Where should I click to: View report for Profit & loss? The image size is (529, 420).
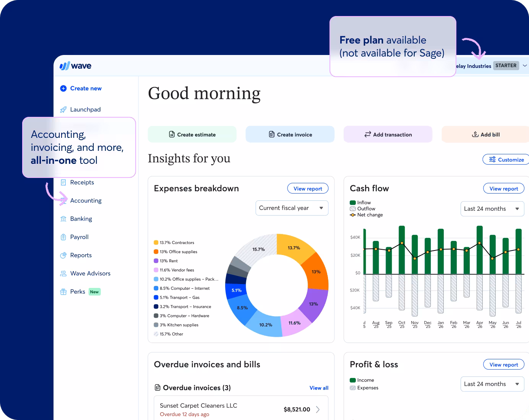pos(504,365)
